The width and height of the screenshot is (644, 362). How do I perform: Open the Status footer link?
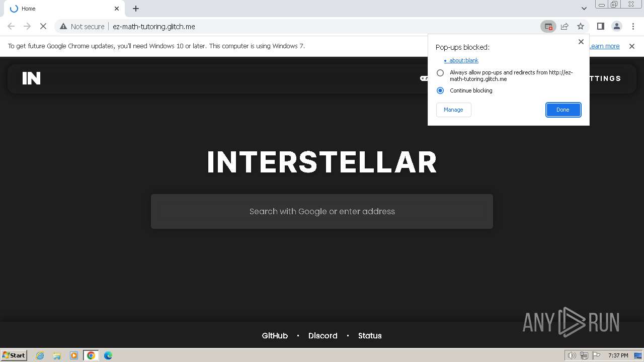click(370, 336)
